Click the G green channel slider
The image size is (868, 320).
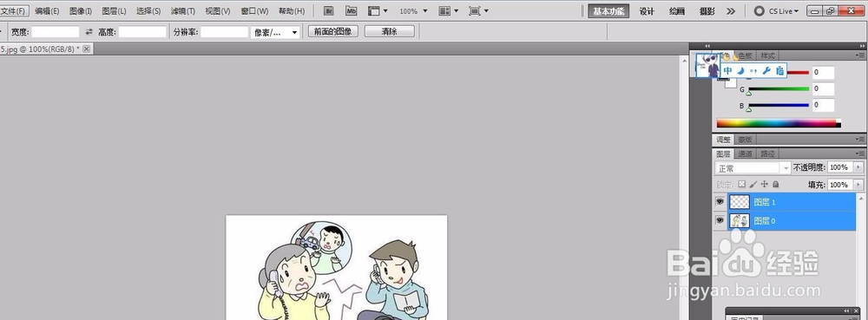click(x=779, y=89)
